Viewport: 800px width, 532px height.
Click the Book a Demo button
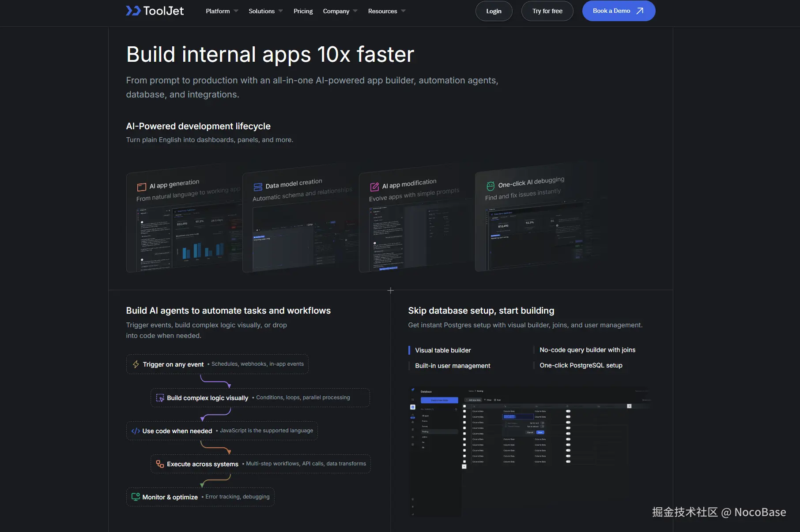click(x=619, y=11)
